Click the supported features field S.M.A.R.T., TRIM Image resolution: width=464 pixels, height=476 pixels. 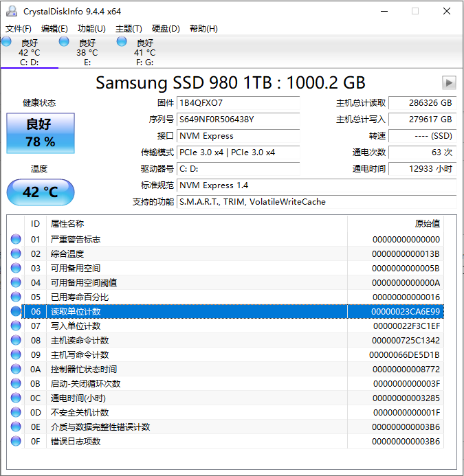coord(317,201)
